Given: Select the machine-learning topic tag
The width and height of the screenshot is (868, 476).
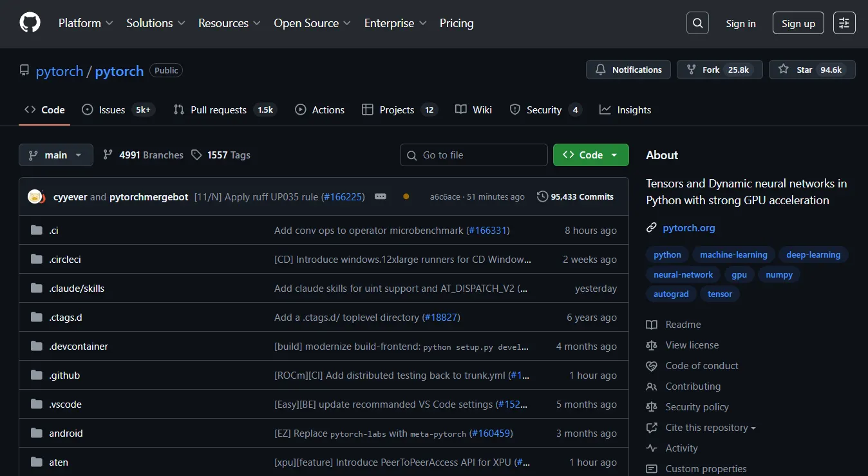Looking at the screenshot, I should [733, 254].
